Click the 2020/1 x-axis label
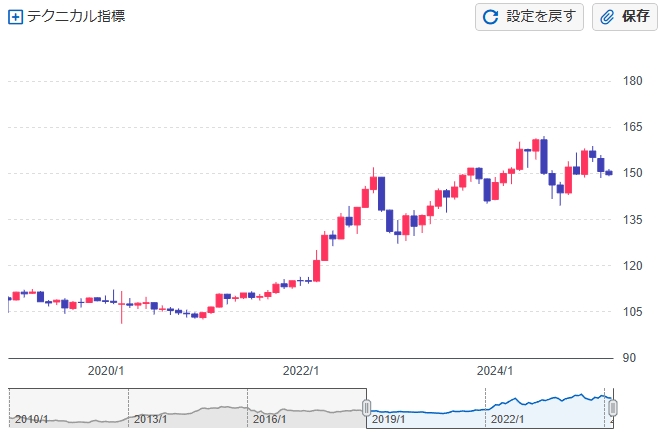 [x=106, y=371]
